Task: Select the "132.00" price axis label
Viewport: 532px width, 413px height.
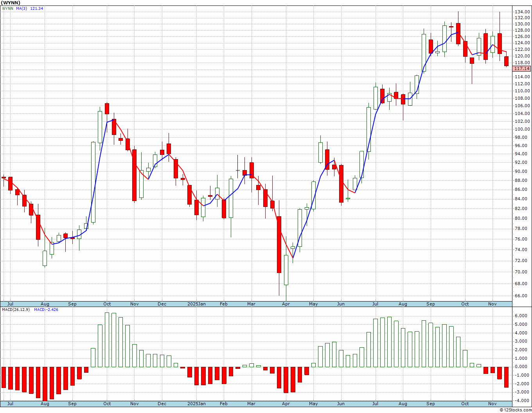Action: point(523,18)
